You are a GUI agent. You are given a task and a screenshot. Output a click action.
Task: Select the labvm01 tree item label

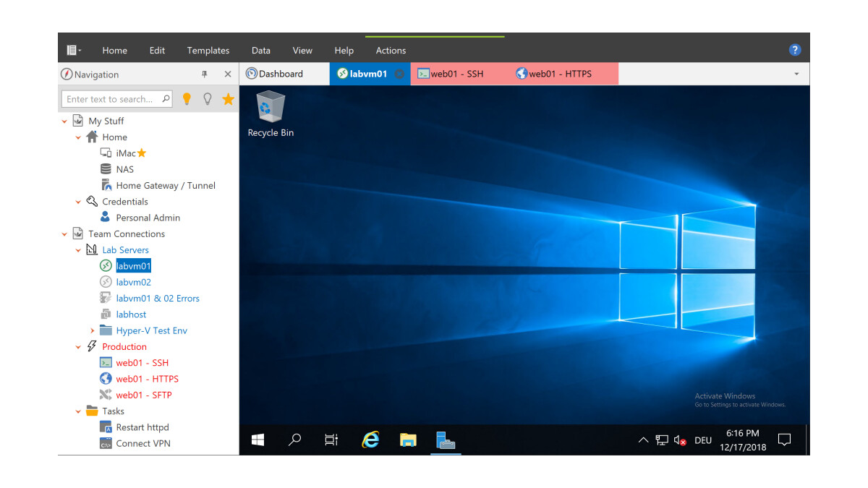(x=134, y=266)
